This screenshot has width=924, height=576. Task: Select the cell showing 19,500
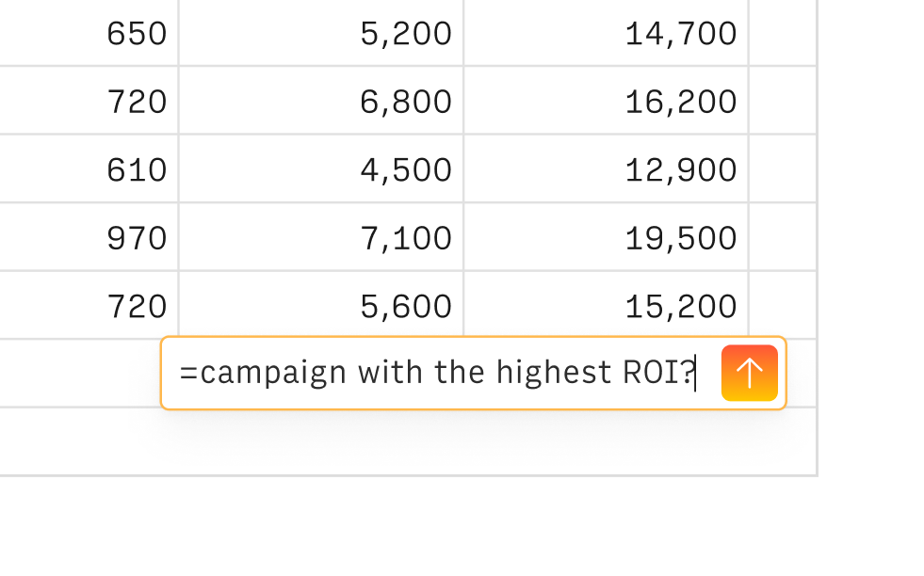pos(606,237)
